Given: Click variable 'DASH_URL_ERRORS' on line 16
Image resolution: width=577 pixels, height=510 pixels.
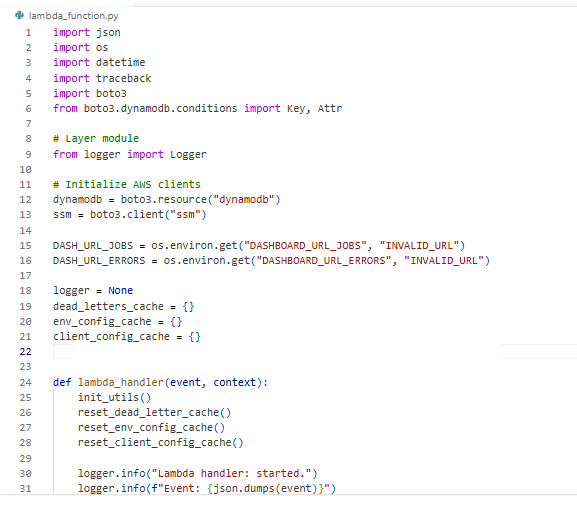Looking at the screenshot, I should (99, 261).
